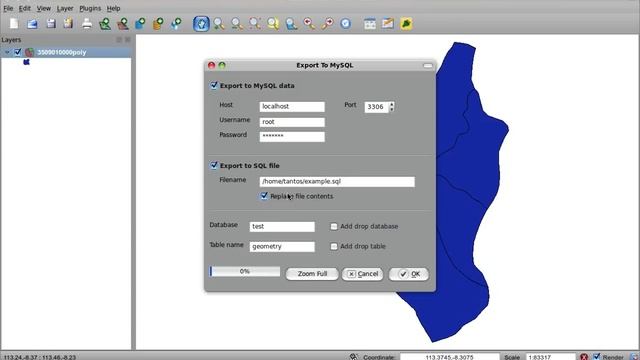Select the 3509010000poly layer name
640x360 pixels.
coord(62,52)
